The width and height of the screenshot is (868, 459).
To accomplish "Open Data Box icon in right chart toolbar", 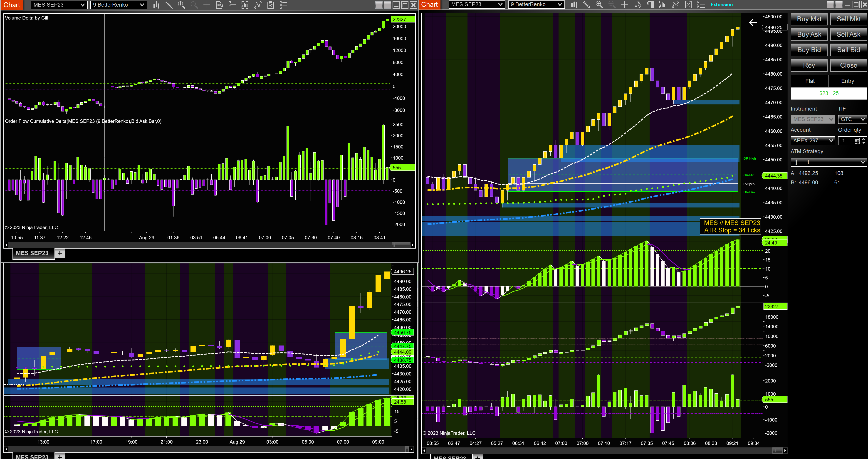I will pos(637,5).
